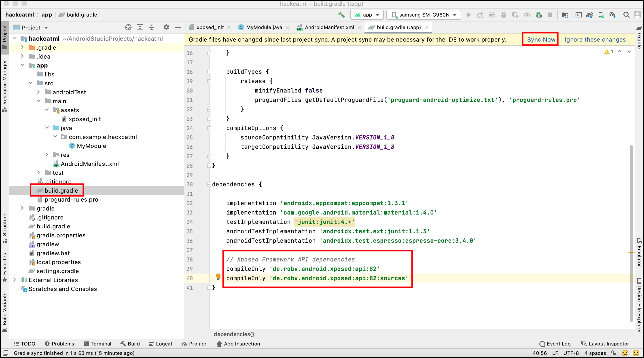Image resolution: width=644 pixels, height=358 pixels.
Task: Click the warning indicator showing 1 problem
Action: (x=609, y=51)
